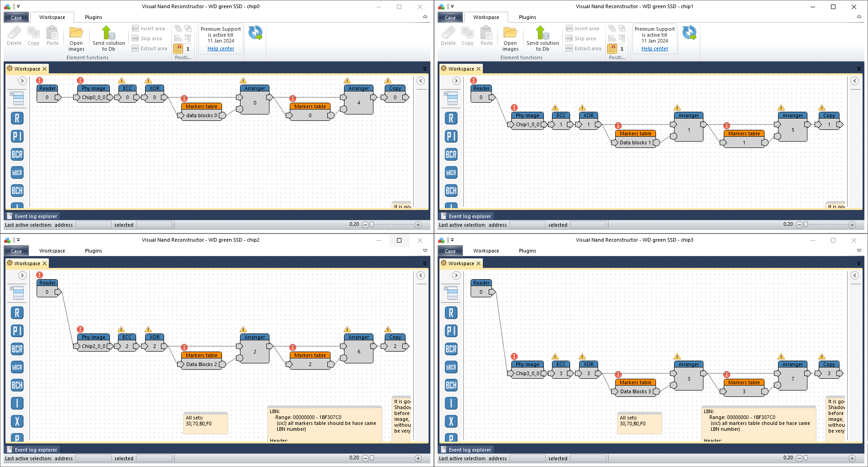This screenshot has width=868, height=467.
Task: Open the quick access dropdown in chip0 title bar
Action: (19, 6)
